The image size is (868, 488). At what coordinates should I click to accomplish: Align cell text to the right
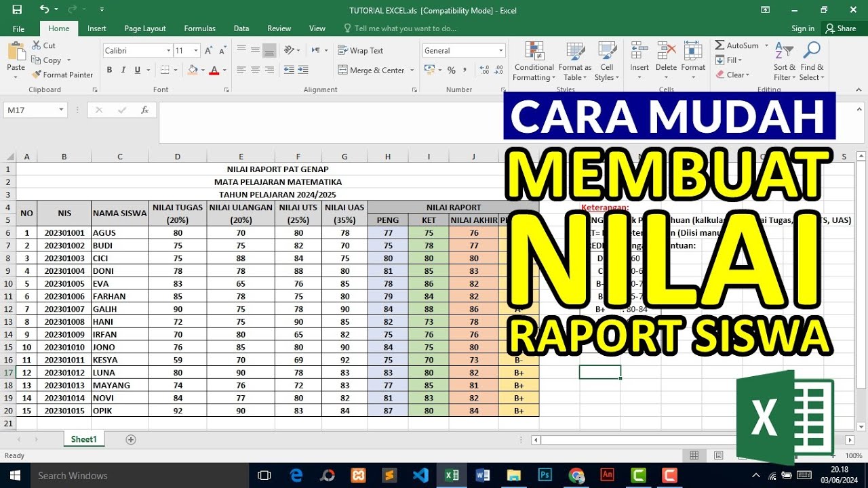269,70
